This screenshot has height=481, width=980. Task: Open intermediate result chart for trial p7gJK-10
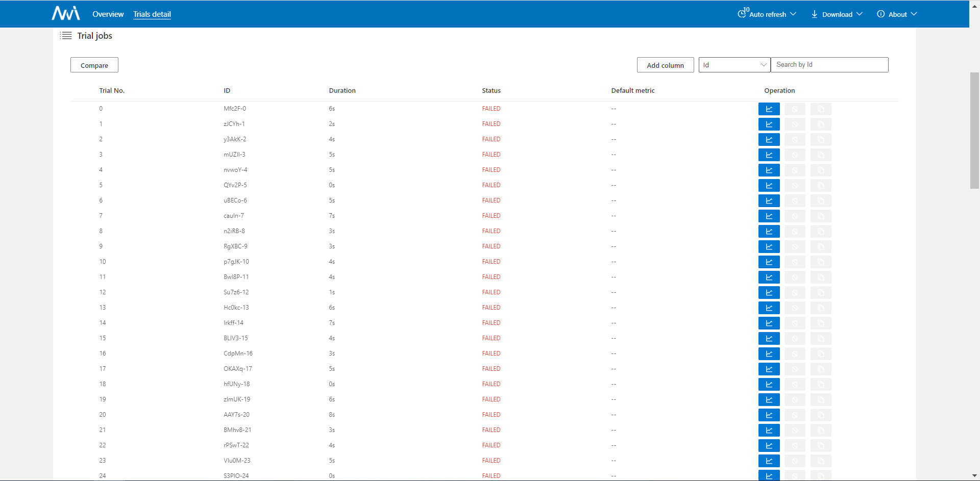pyautogui.click(x=769, y=262)
